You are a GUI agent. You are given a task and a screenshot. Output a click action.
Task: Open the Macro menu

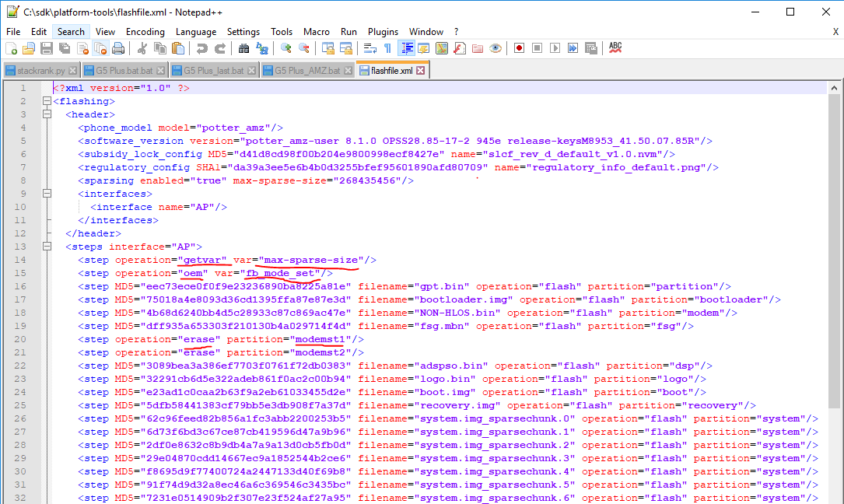tap(317, 32)
